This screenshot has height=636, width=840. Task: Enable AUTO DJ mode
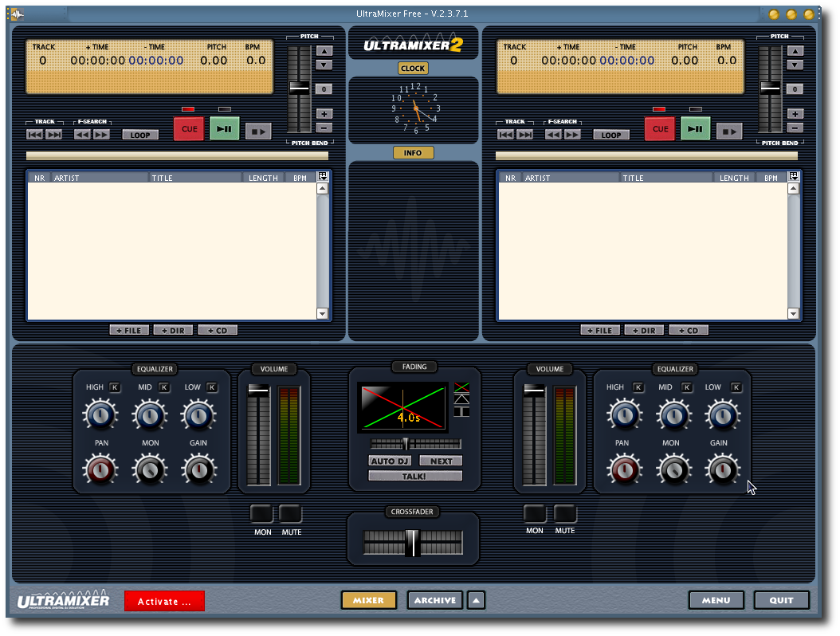[x=390, y=461]
